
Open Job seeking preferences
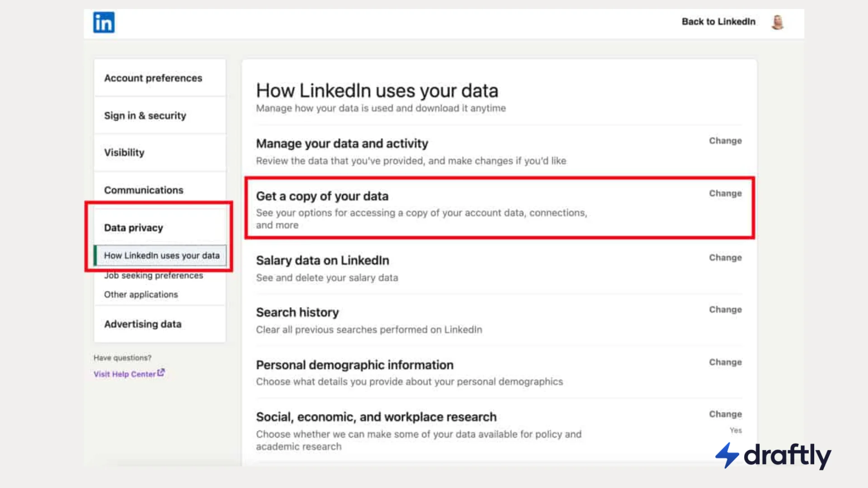(x=153, y=275)
